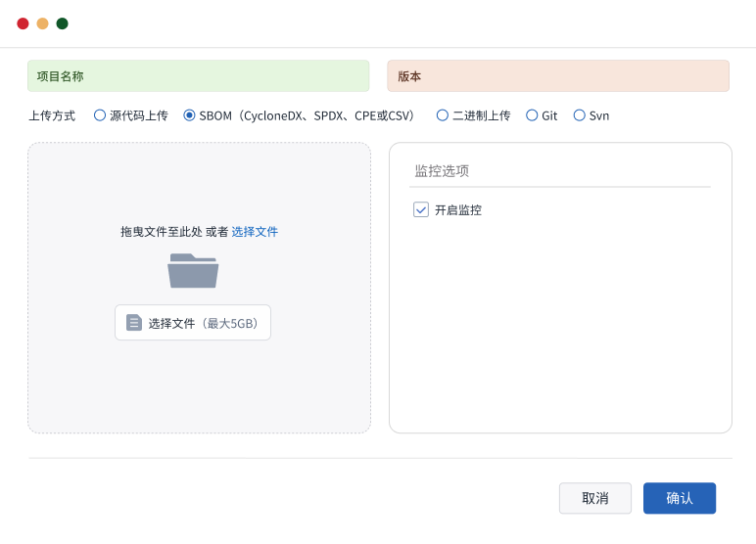Viewport: 756px width, 544px height.
Task: Click the document icon inside the 选择文件 button
Action: click(134, 323)
